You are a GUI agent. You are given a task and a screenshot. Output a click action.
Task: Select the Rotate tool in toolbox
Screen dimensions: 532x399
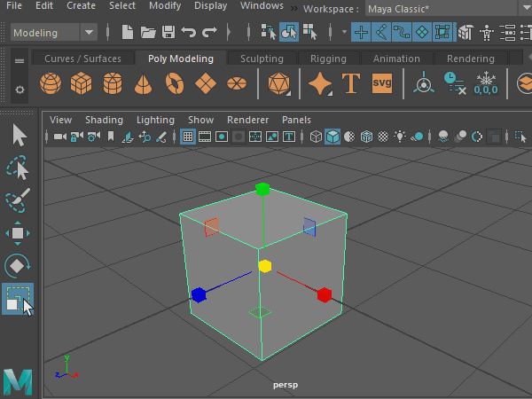[19, 265]
